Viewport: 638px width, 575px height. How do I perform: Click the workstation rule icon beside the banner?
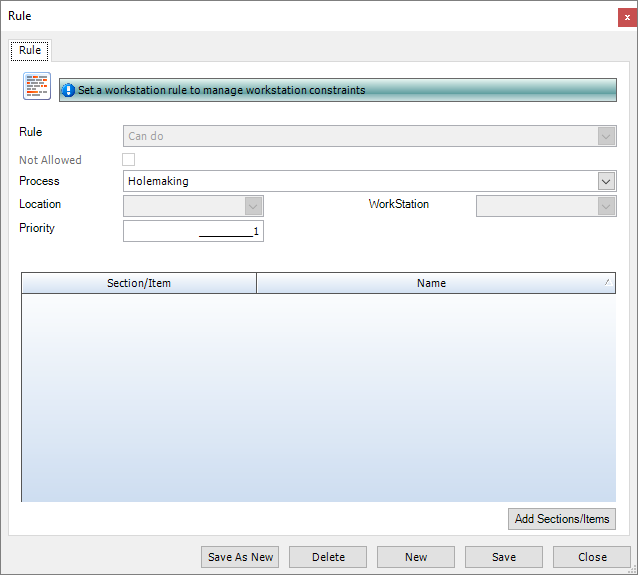[37, 87]
